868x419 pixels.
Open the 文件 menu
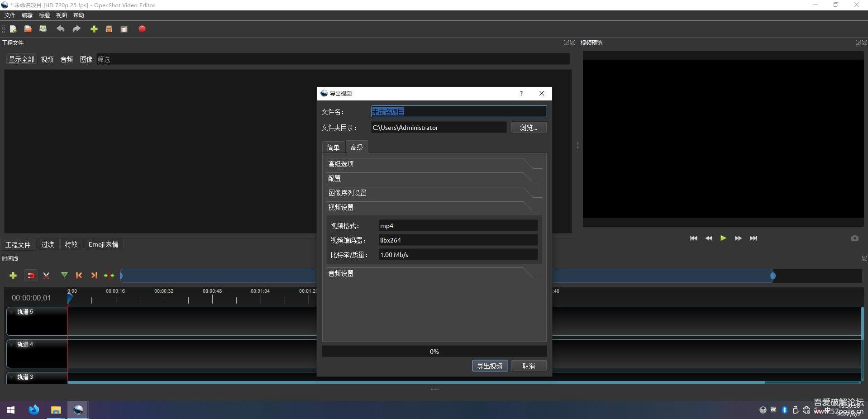10,15
